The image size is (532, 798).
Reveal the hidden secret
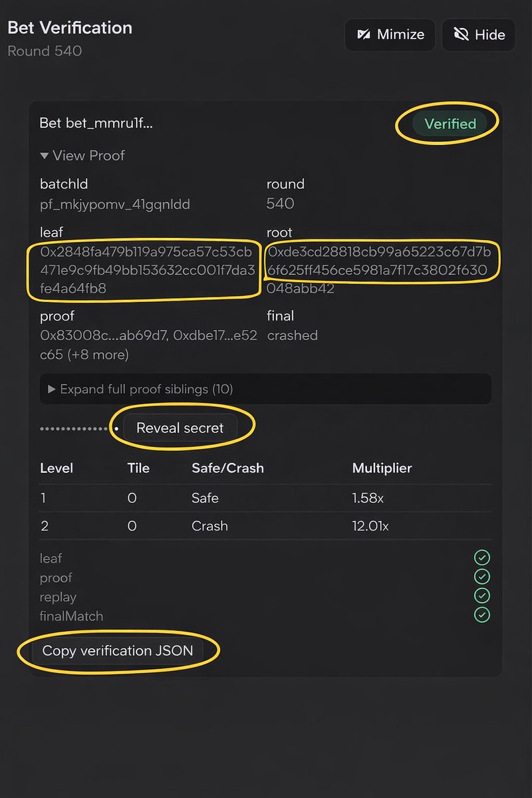click(180, 428)
